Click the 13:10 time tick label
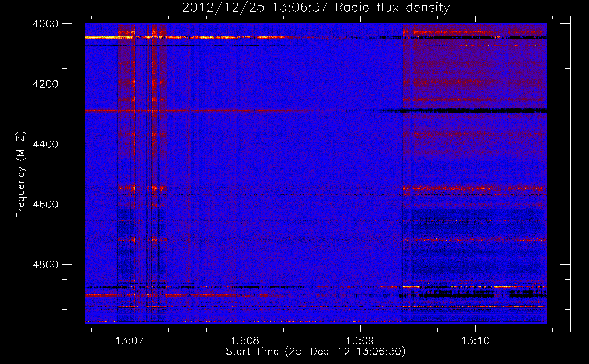 pos(475,341)
